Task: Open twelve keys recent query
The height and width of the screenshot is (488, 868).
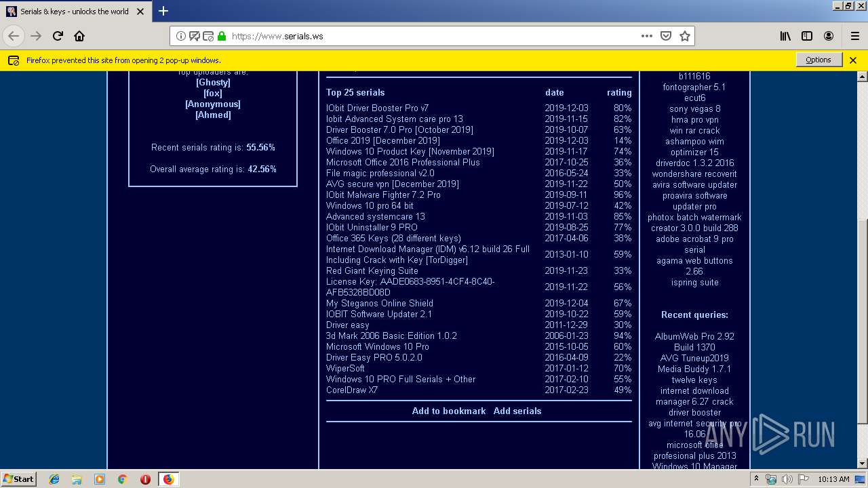Action: tap(694, 380)
